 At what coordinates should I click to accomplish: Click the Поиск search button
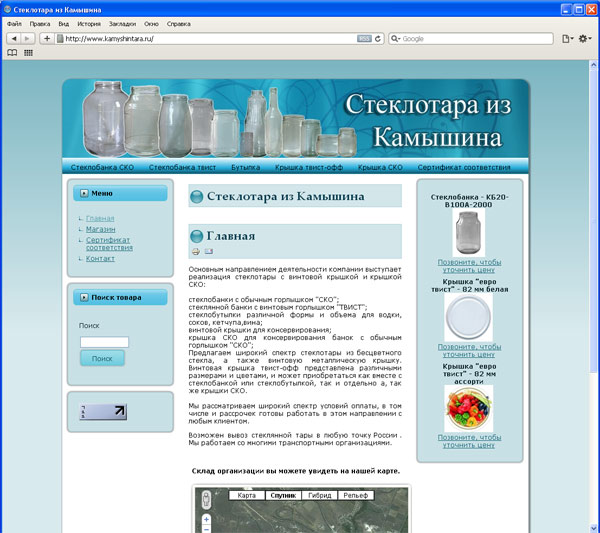click(102, 359)
